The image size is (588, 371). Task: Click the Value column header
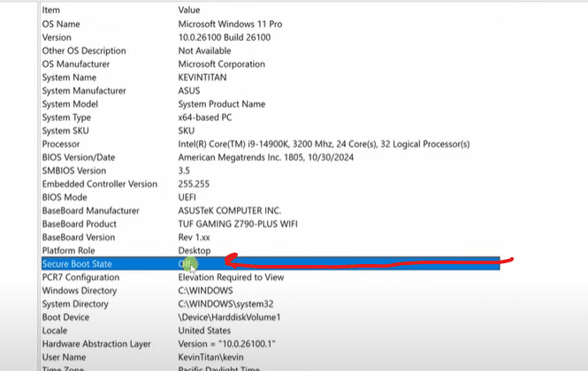[190, 11]
